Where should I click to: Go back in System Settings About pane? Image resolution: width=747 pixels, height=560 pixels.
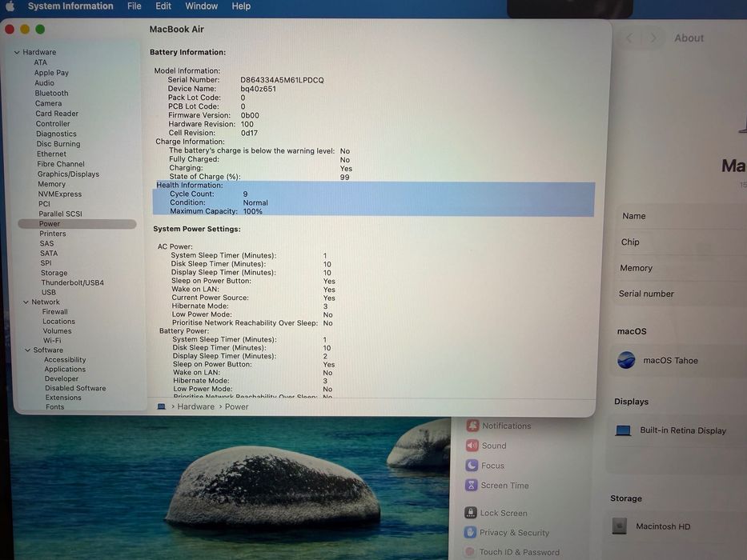click(629, 38)
